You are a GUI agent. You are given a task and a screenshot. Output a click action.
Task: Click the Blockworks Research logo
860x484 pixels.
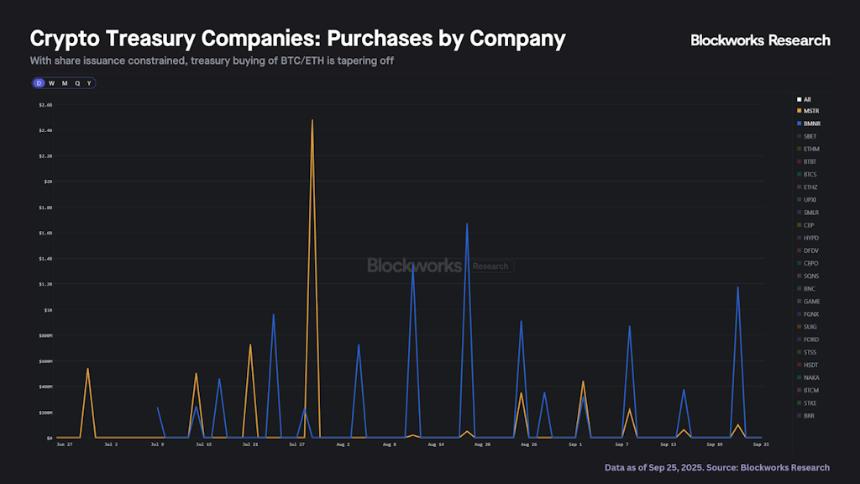point(760,40)
